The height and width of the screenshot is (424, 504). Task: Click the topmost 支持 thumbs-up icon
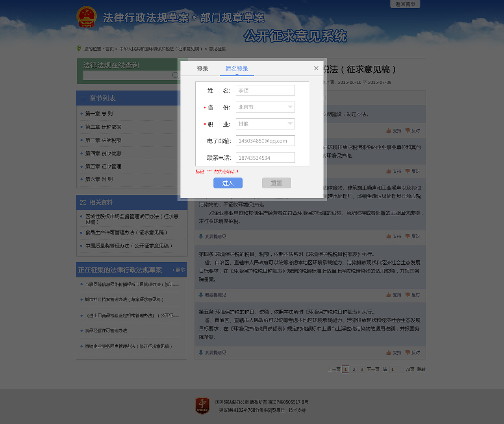tap(389, 130)
